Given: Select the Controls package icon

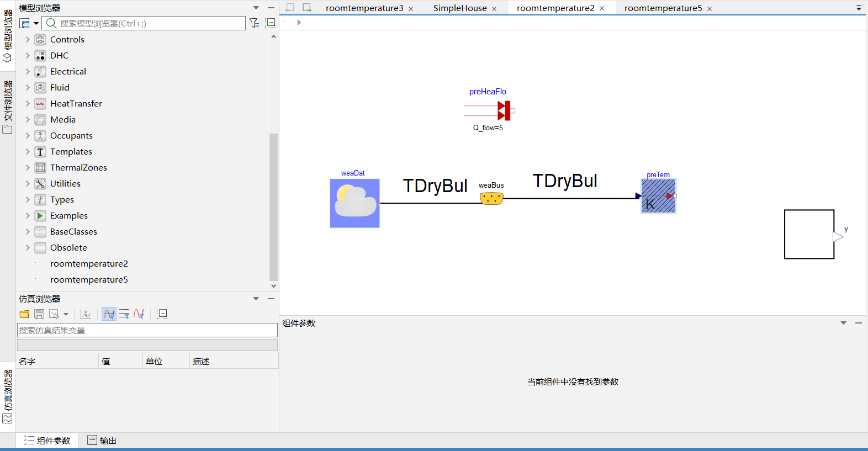Looking at the screenshot, I should point(40,40).
